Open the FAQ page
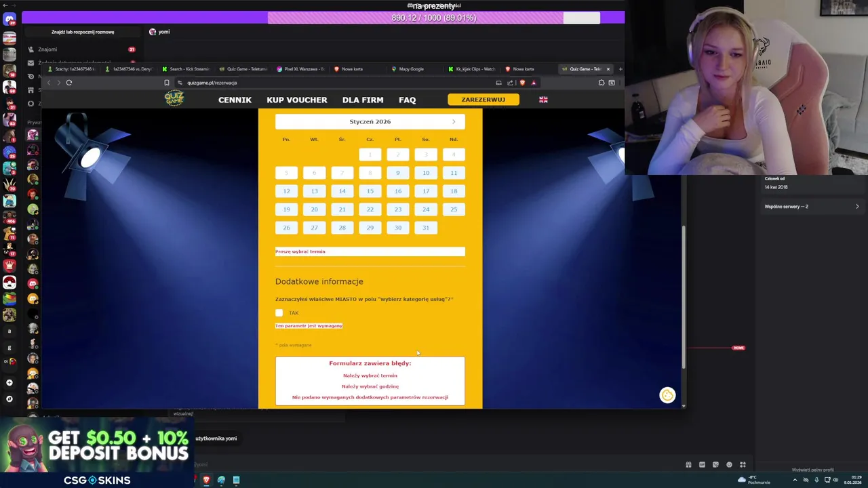 408,100
